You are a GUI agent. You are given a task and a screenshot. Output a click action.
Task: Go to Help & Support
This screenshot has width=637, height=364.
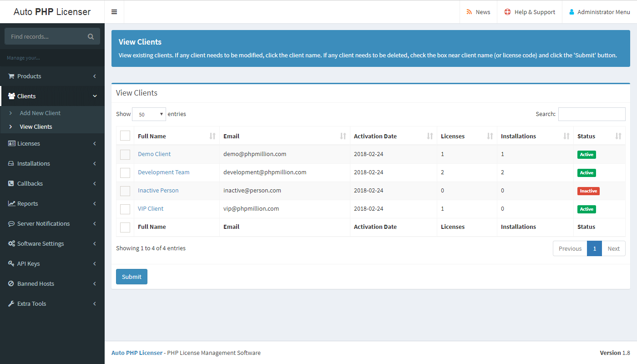[529, 12]
